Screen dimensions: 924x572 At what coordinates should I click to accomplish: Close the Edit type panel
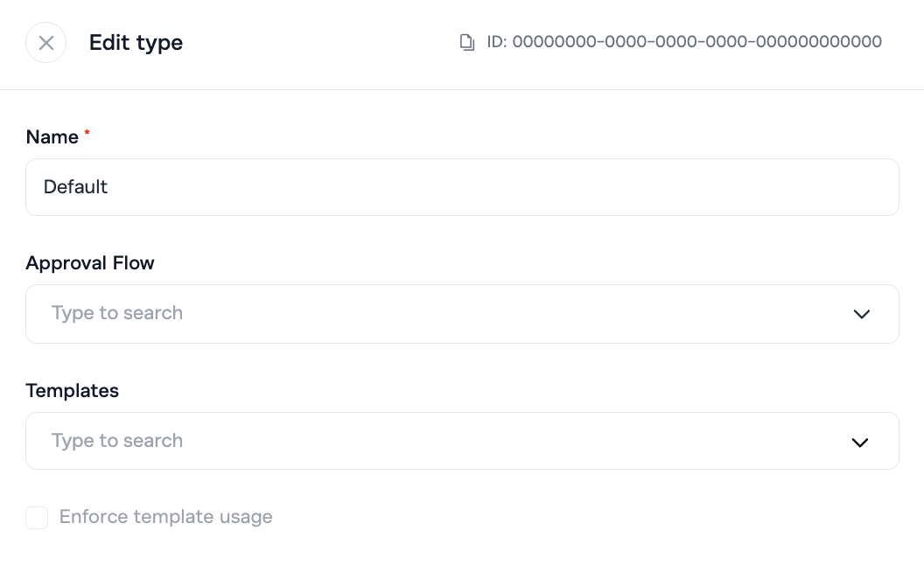tap(46, 43)
